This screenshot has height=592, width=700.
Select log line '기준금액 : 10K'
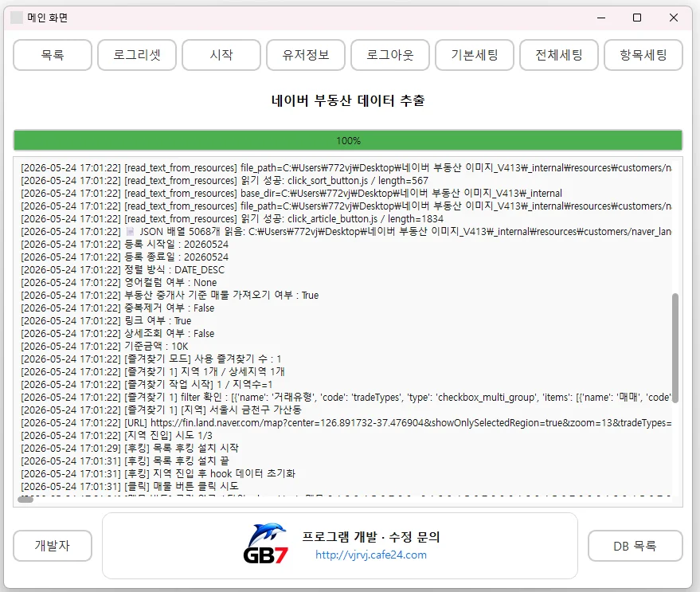pyautogui.click(x=104, y=347)
